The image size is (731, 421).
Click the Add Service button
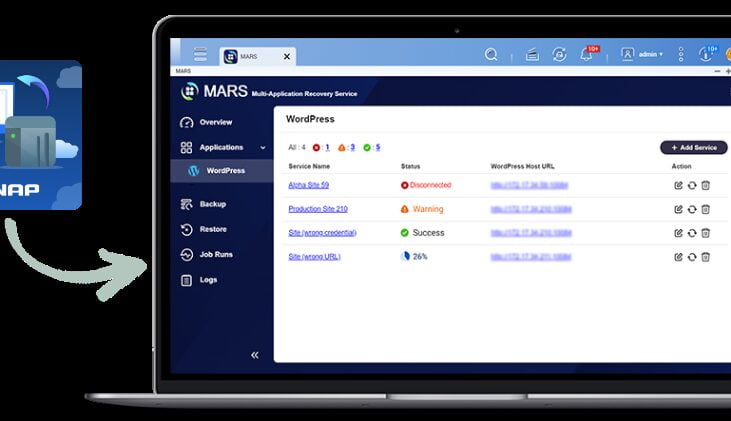694,147
